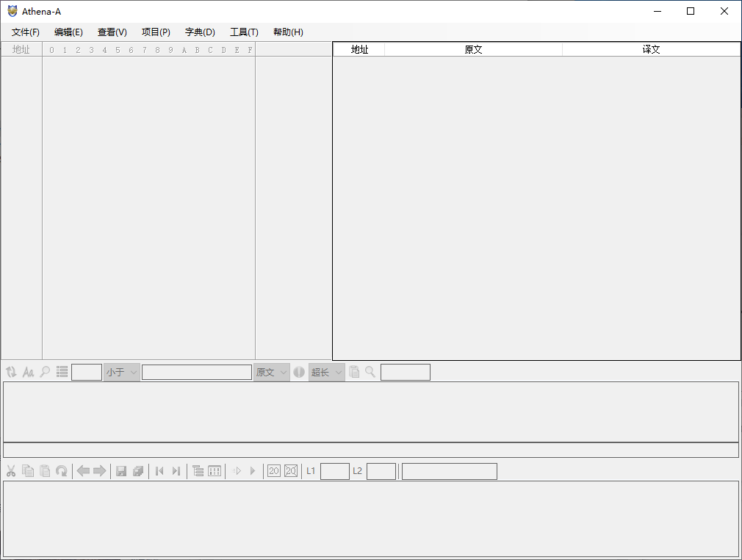Click the Undo arrow icon
The image size is (742, 560).
click(x=62, y=471)
